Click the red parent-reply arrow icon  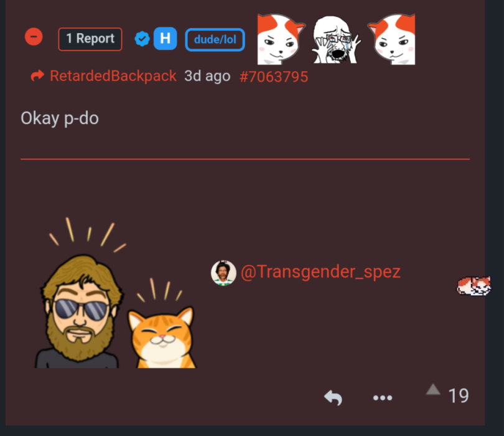[37, 76]
